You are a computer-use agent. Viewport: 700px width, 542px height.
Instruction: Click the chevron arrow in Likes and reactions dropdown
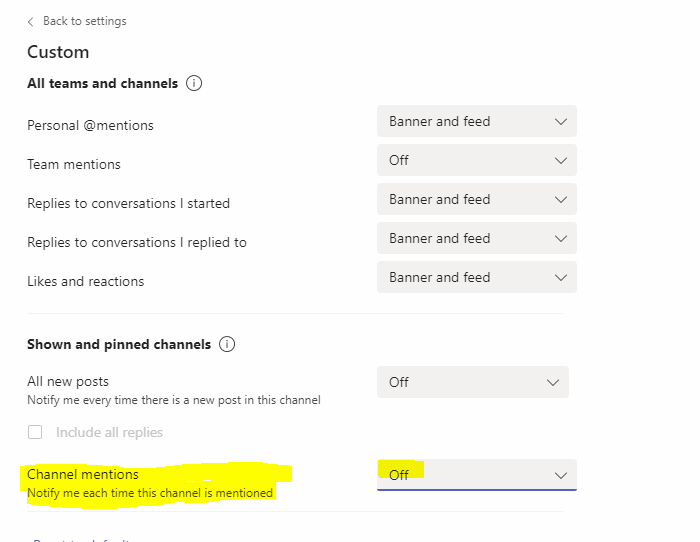pyautogui.click(x=561, y=277)
